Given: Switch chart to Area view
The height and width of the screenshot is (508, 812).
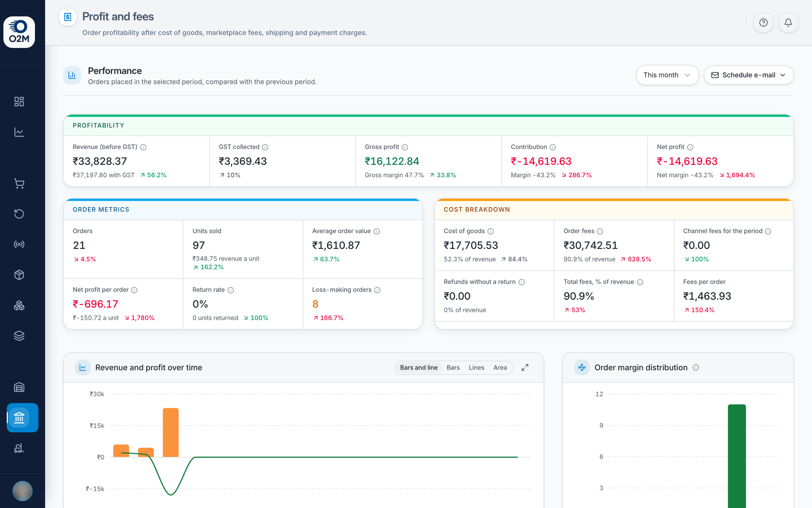Looking at the screenshot, I should tap(500, 367).
